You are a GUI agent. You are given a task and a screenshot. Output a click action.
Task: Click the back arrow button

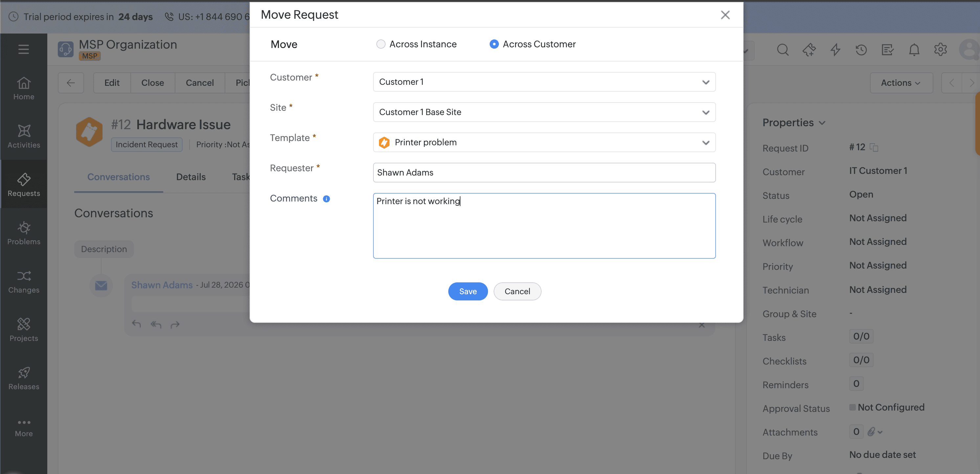click(x=71, y=83)
